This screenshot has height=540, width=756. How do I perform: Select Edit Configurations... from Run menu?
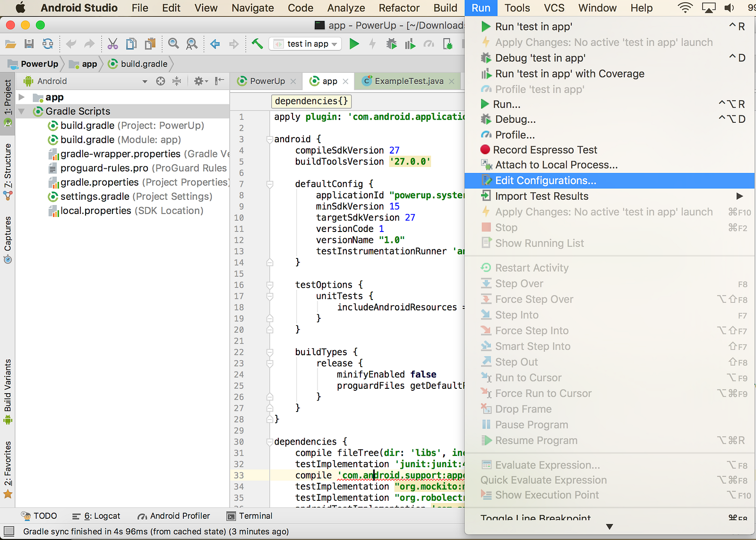click(x=545, y=180)
